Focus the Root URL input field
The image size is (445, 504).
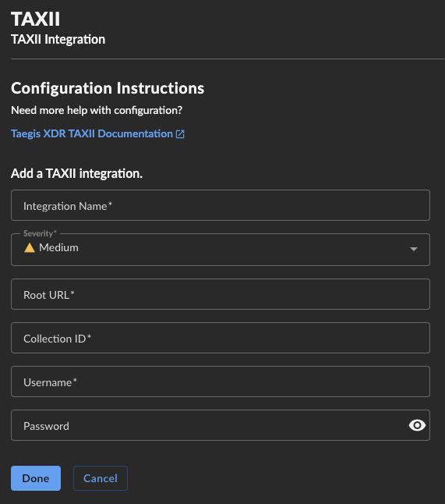[221, 294]
